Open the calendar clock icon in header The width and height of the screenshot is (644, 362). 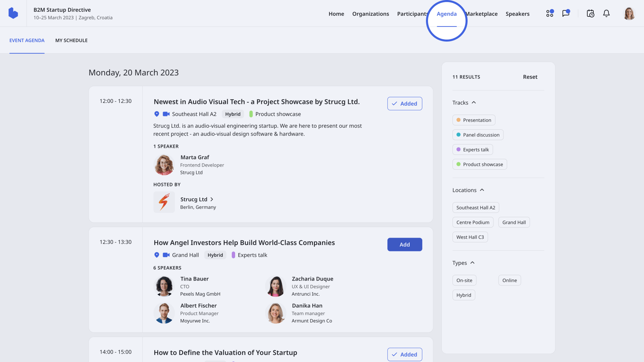(590, 13)
